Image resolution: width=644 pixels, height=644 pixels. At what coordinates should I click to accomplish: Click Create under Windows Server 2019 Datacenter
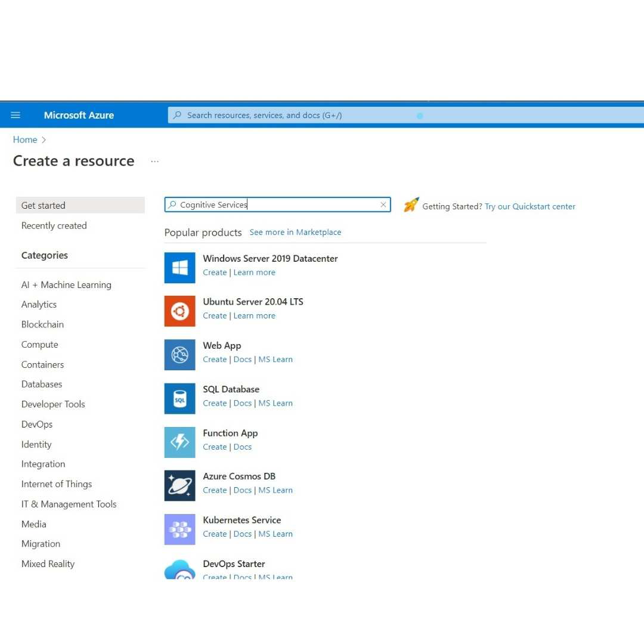coord(215,273)
